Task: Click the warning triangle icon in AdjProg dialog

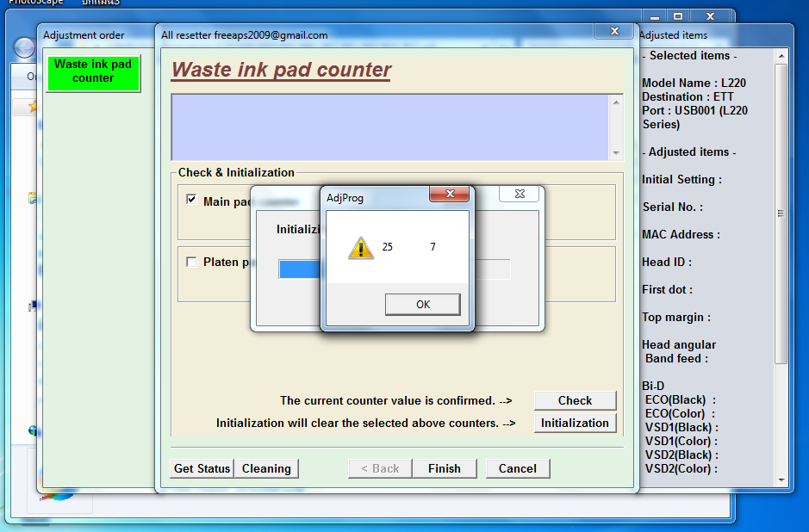Action: pos(361,248)
